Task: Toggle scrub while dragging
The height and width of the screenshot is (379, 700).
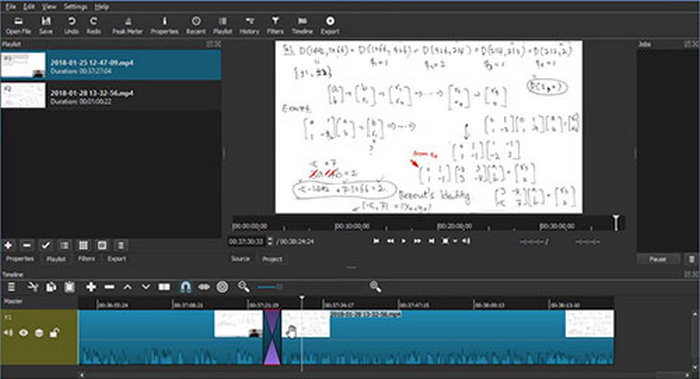Action: [x=204, y=287]
